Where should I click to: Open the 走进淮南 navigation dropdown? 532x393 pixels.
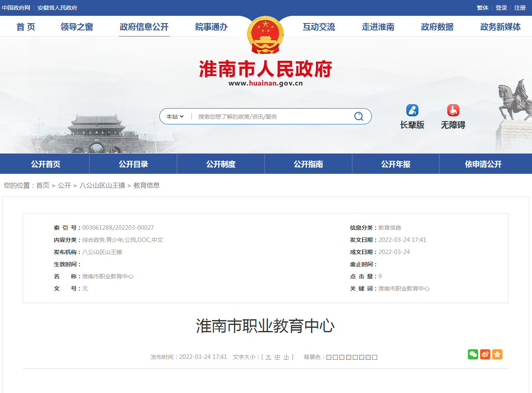378,26
